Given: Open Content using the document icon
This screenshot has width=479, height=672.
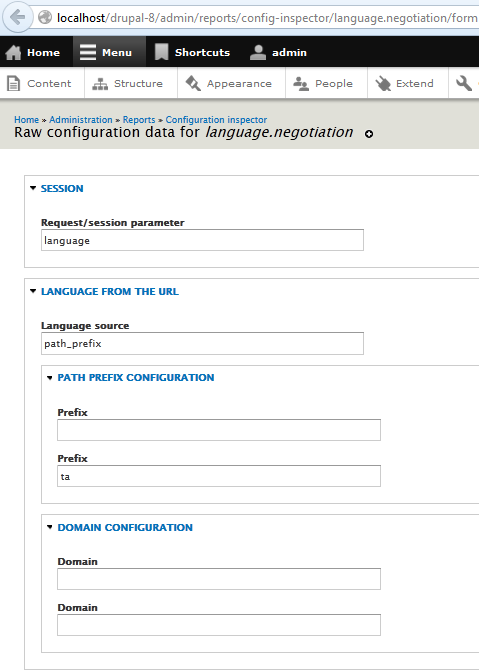Looking at the screenshot, I should [13, 83].
